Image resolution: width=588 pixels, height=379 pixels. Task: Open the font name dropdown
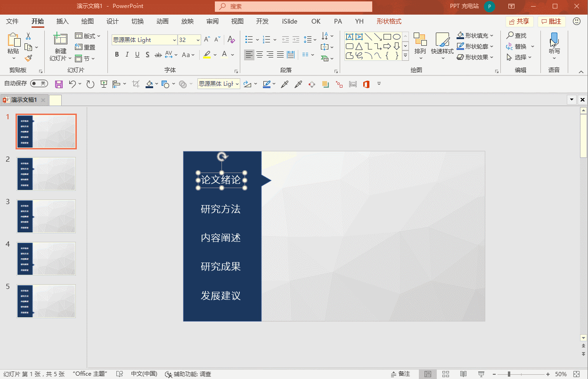[174, 40]
